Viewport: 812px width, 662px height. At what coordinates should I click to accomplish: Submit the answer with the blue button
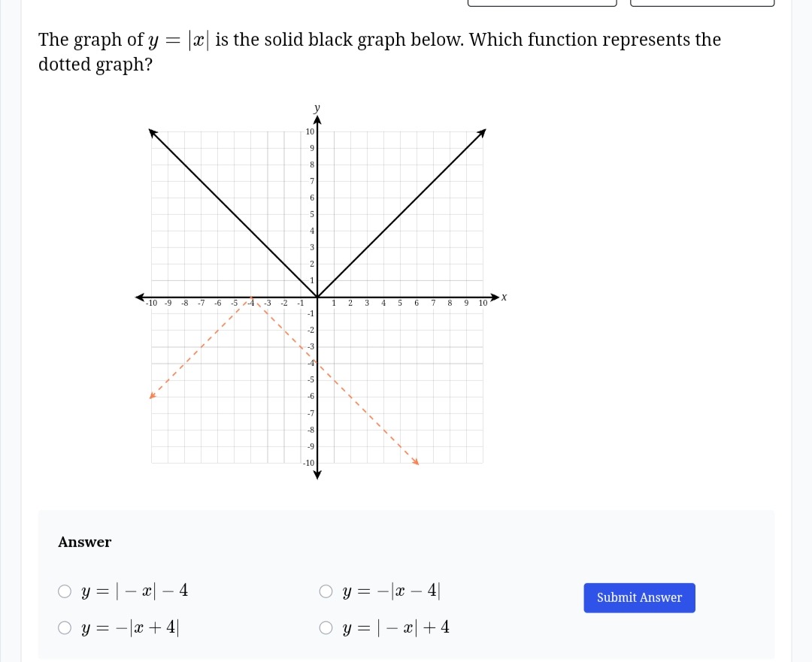[639, 598]
